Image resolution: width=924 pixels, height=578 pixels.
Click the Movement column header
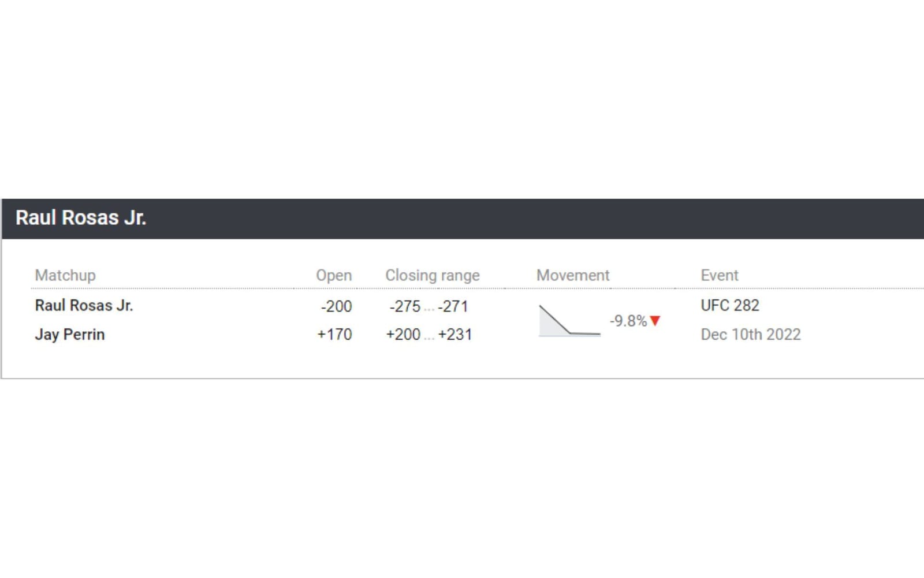point(573,275)
